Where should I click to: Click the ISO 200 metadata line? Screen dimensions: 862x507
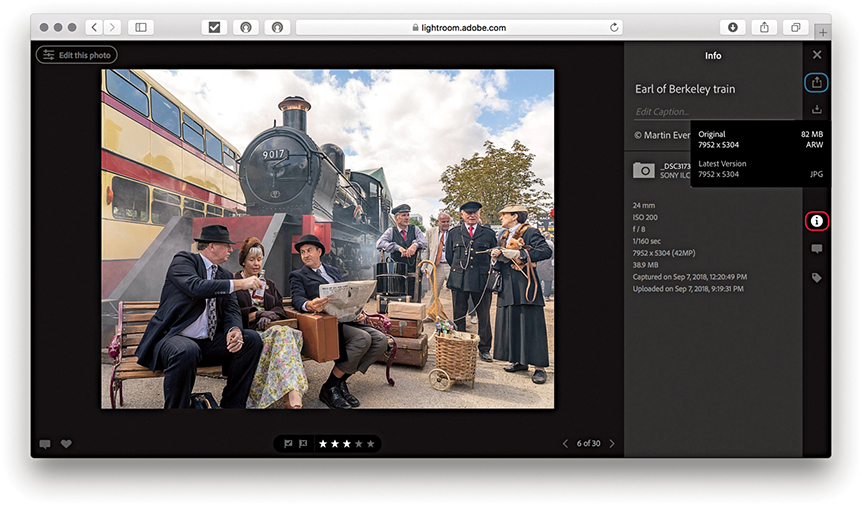[x=645, y=217]
